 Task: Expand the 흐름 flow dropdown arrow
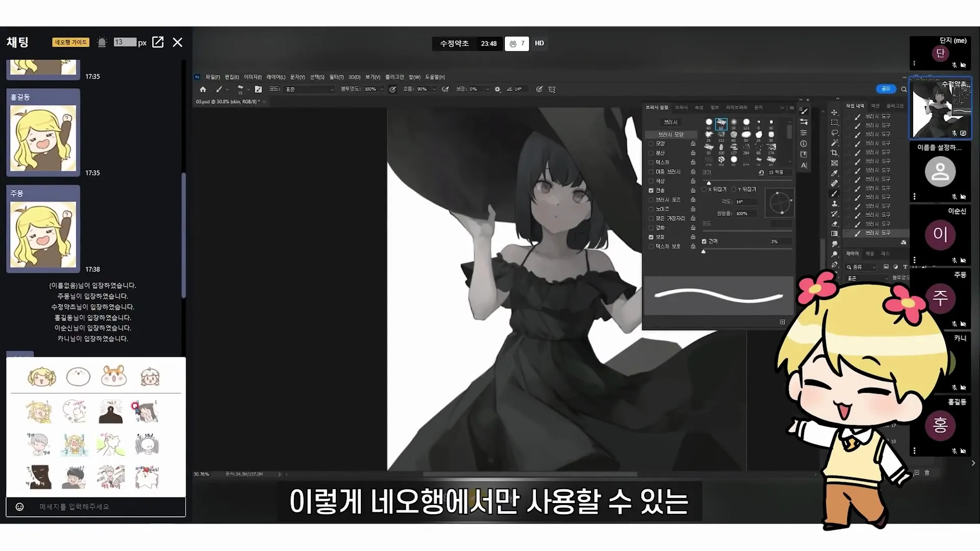pos(434,89)
